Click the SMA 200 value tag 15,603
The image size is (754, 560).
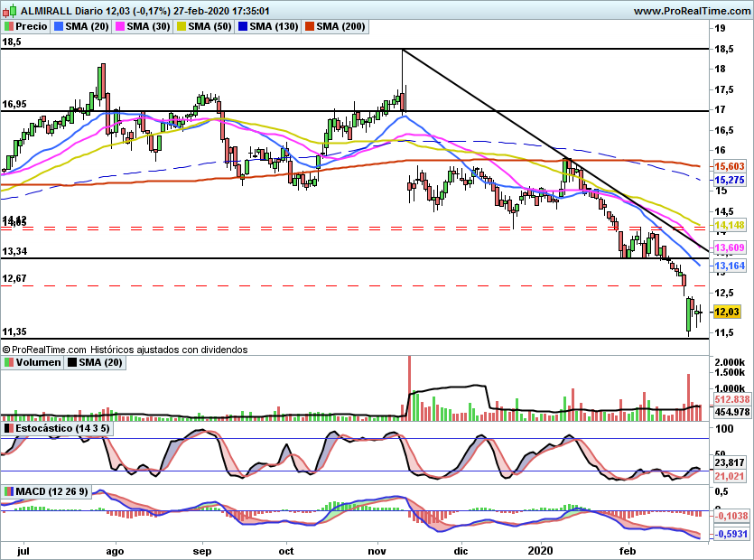coord(729,167)
